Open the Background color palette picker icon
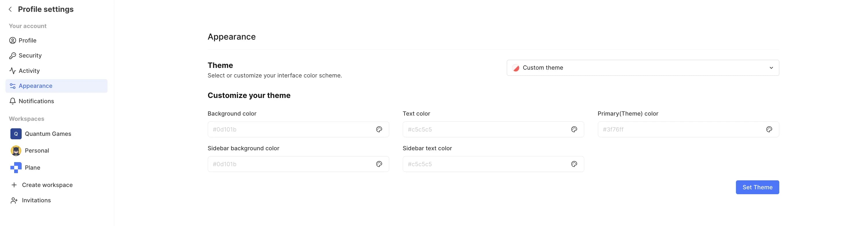 pyautogui.click(x=379, y=129)
